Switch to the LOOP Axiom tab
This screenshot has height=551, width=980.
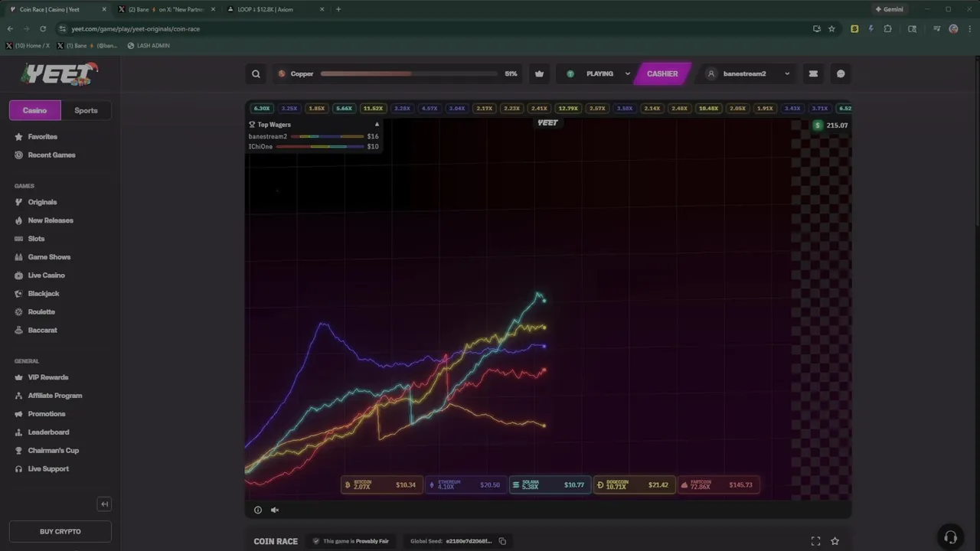click(276, 9)
